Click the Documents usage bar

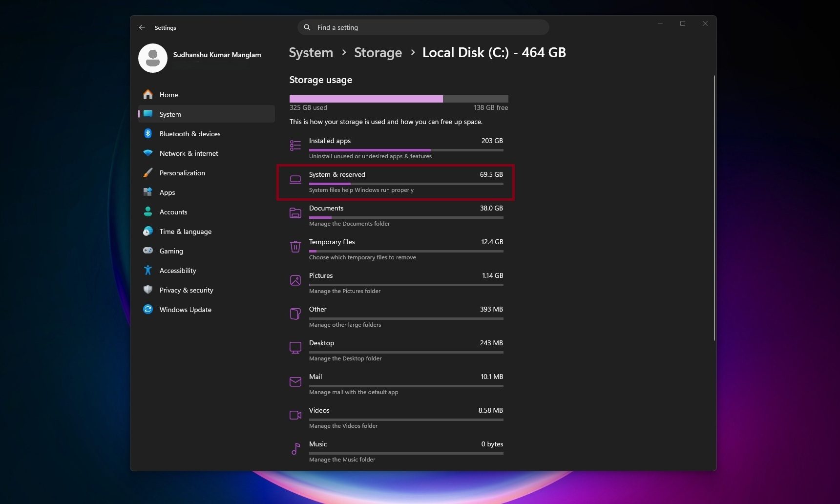(x=406, y=217)
